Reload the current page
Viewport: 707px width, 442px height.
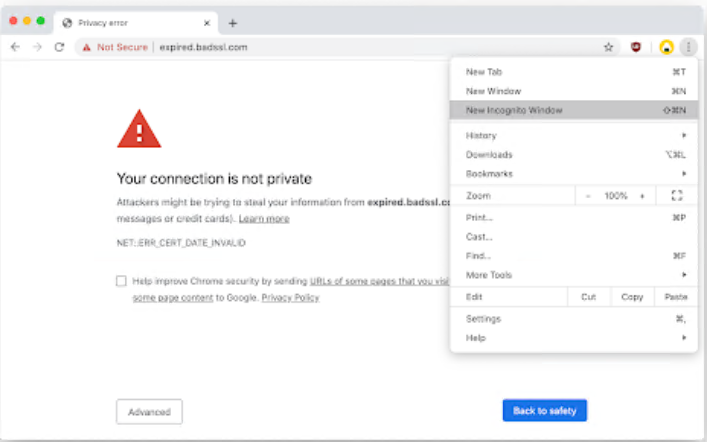[x=59, y=47]
